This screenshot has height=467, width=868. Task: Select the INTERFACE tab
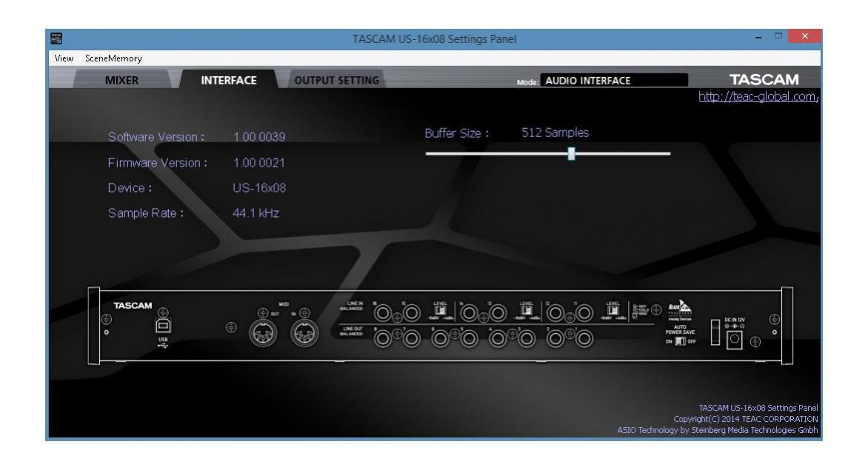(x=230, y=80)
